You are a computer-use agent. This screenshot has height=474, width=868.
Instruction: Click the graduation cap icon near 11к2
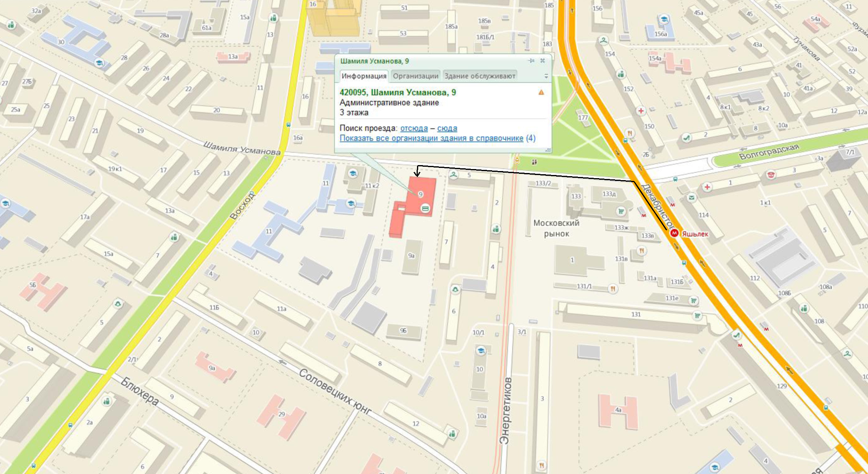(x=353, y=173)
